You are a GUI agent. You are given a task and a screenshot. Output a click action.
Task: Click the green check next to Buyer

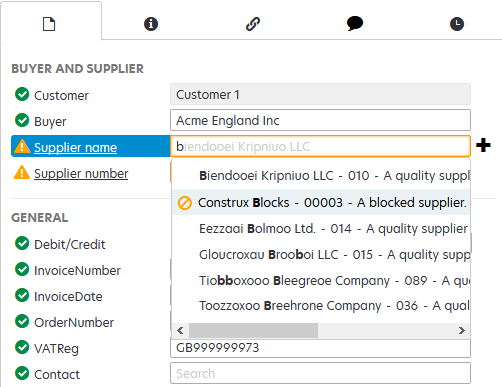pyautogui.click(x=22, y=120)
